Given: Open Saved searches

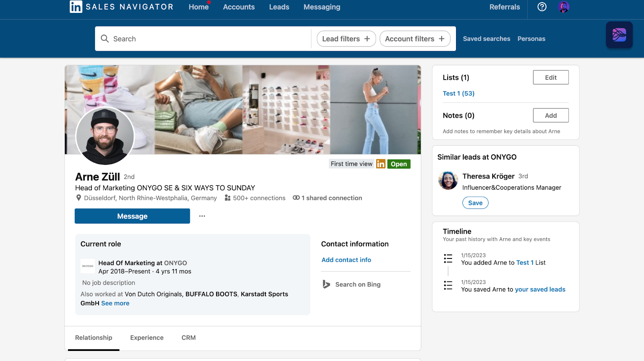Looking at the screenshot, I should (x=487, y=39).
